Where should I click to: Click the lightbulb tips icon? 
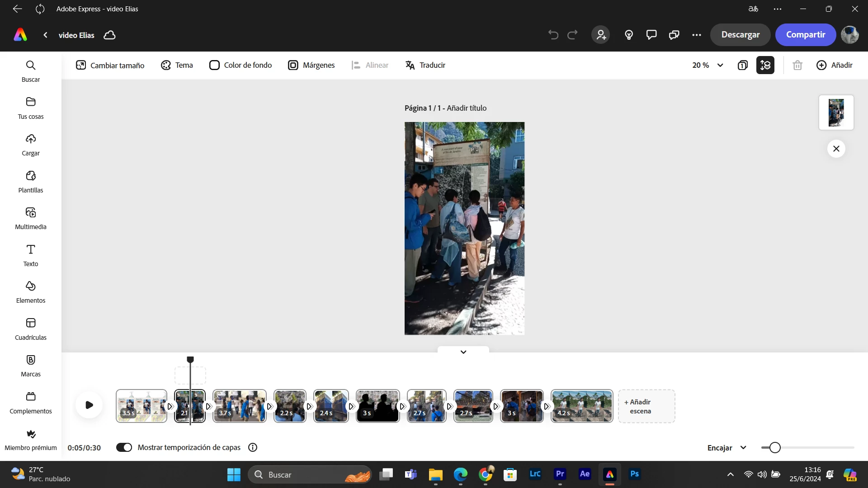628,35
